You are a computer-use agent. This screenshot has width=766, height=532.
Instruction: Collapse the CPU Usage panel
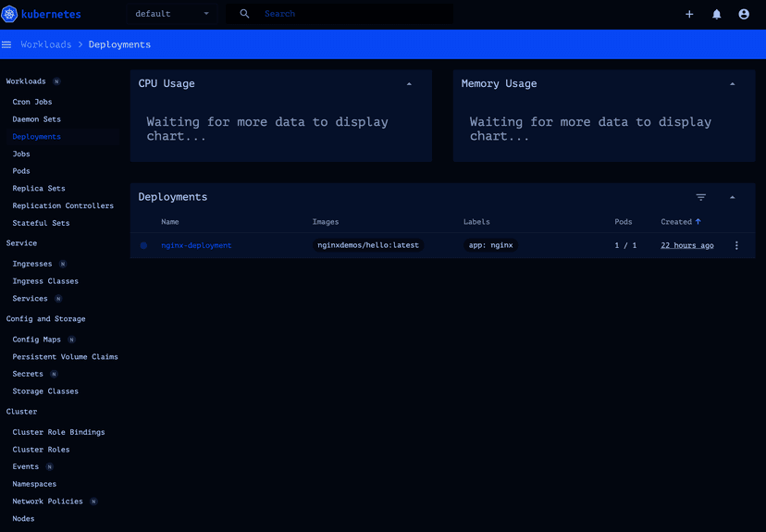tap(409, 84)
